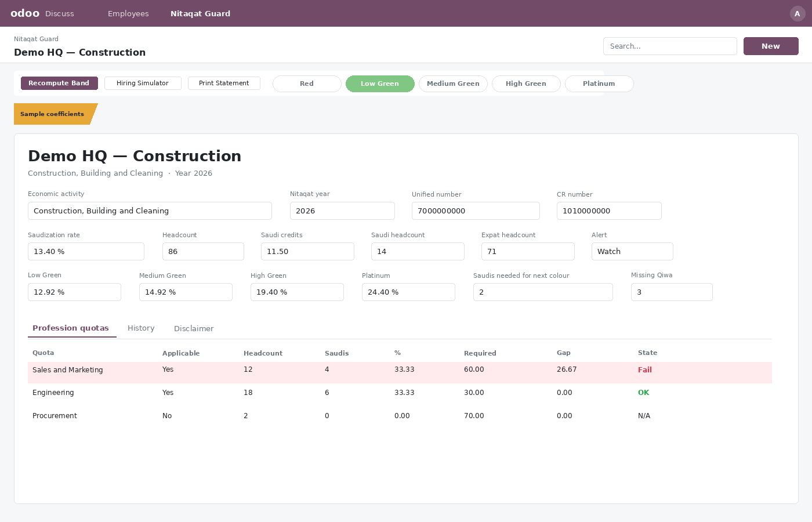Open the Sales and Marketing quota row

click(x=400, y=372)
